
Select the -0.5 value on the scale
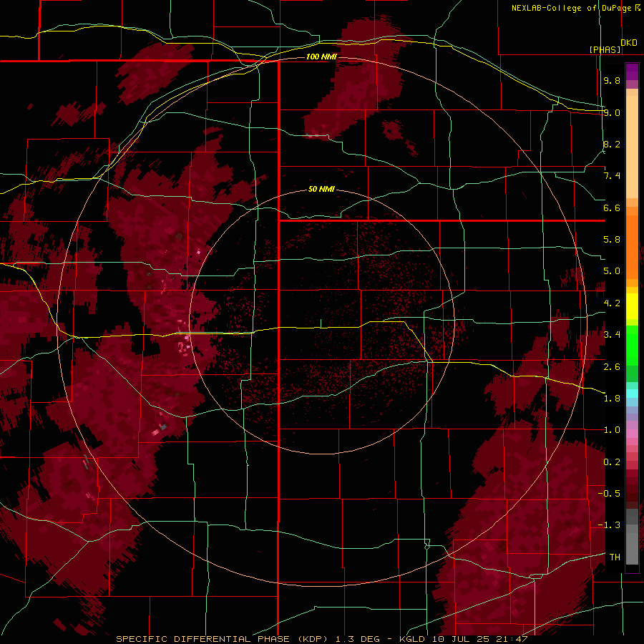click(609, 494)
